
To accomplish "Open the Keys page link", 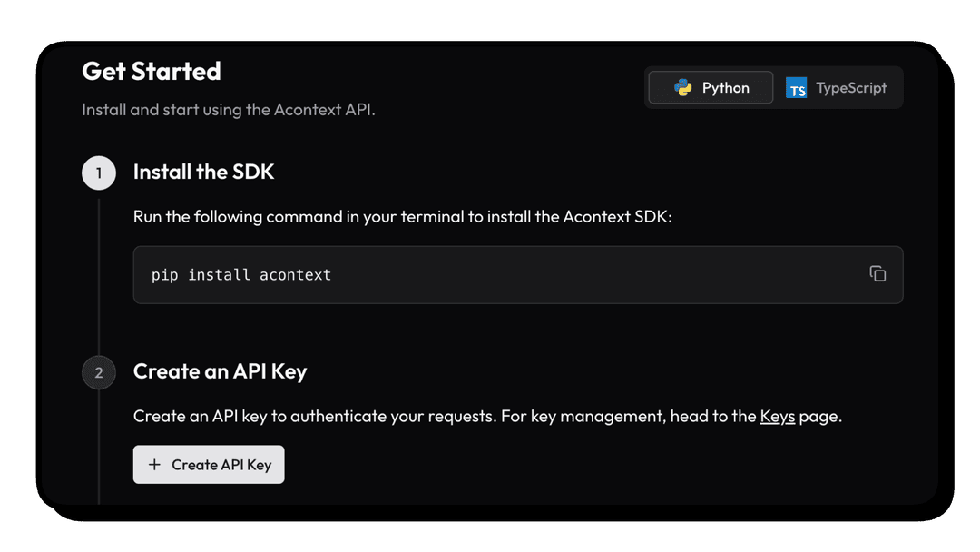I will [777, 417].
